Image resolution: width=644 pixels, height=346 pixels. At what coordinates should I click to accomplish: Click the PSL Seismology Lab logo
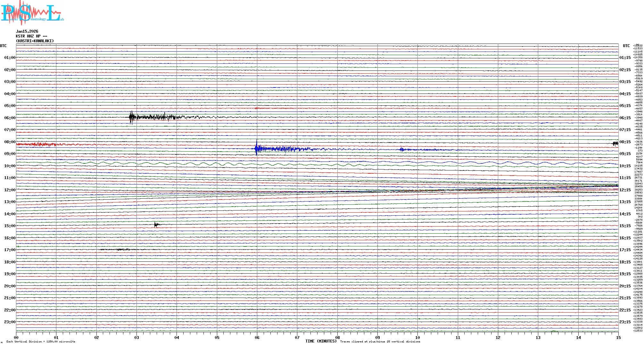[32, 13]
